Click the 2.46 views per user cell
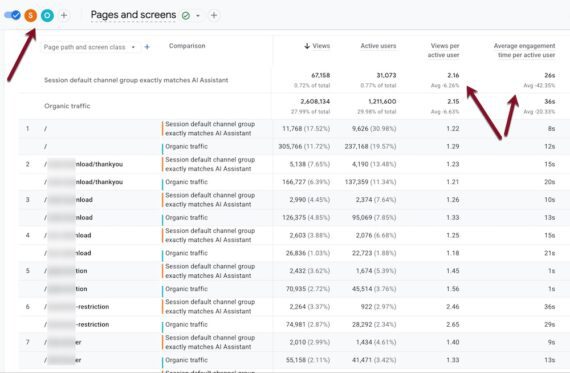Image resolution: width=570 pixels, height=373 pixels. pyautogui.click(x=453, y=306)
